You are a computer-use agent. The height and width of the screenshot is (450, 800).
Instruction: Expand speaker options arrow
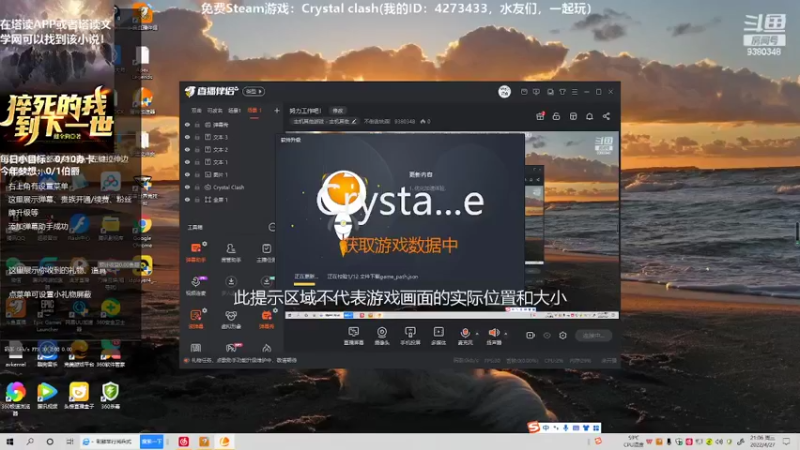point(506,334)
